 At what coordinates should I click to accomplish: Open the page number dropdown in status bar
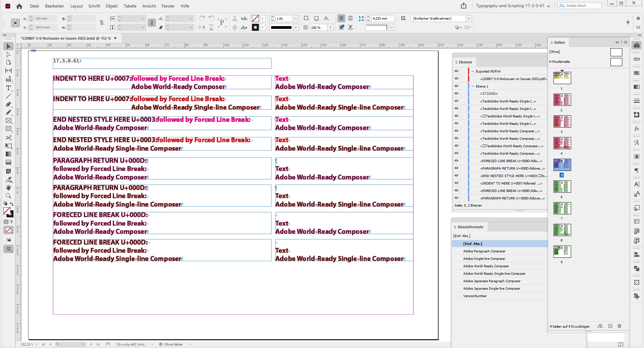tap(83, 344)
